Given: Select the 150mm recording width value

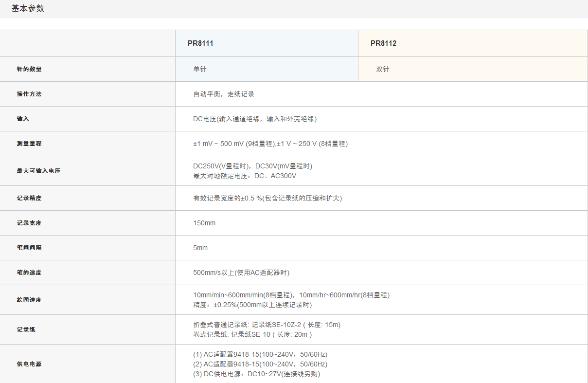Looking at the screenshot, I should coord(204,223).
